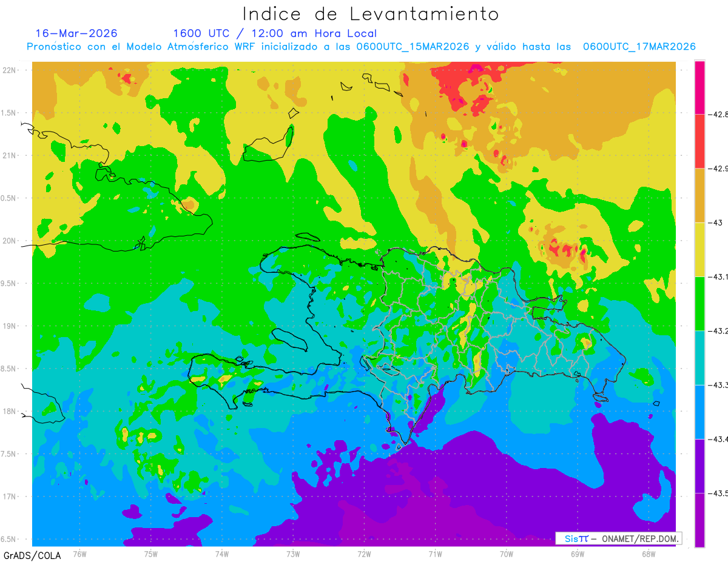The width and height of the screenshot is (728, 562).
Task: Click the '71W' longitude label
Action: coord(435,554)
